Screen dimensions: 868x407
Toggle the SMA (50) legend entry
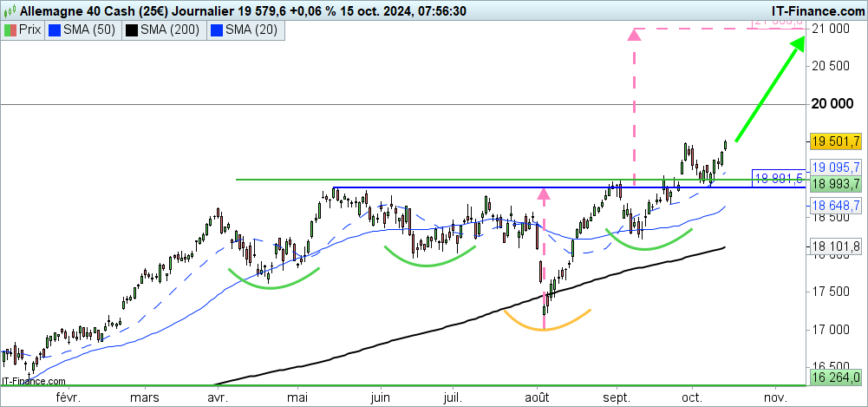click(x=81, y=30)
